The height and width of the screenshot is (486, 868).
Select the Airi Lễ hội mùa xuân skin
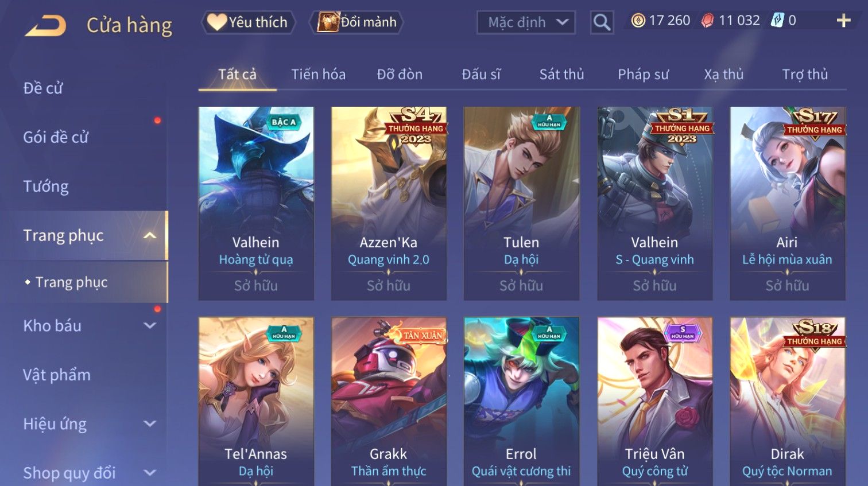787,203
